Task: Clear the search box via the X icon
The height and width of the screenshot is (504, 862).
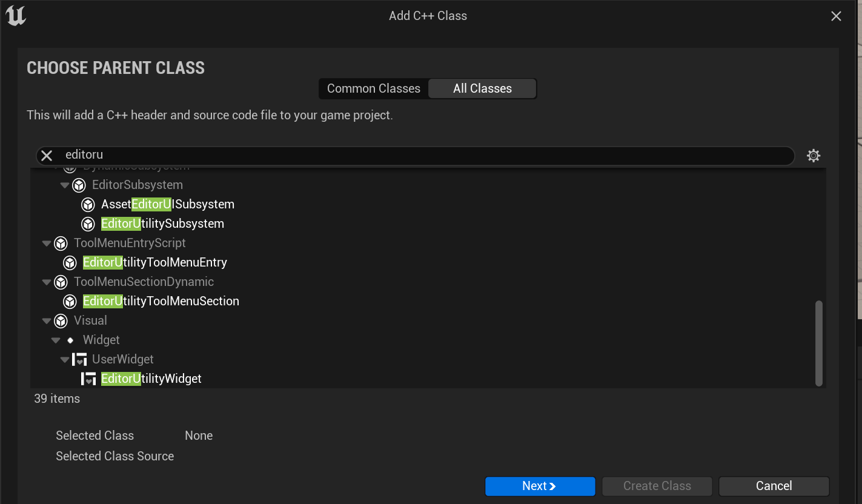Action: click(x=47, y=155)
